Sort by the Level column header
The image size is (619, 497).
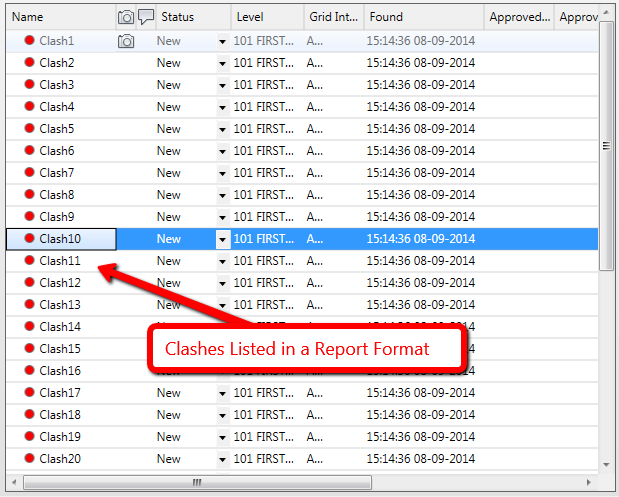268,17
